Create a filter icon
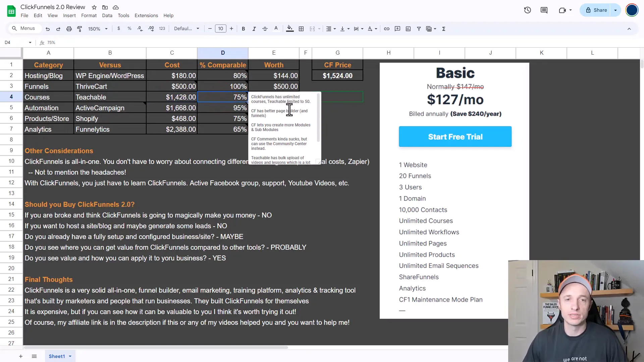Image resolution: width=644 pixels, height=362 pixels. pos(419,29)
